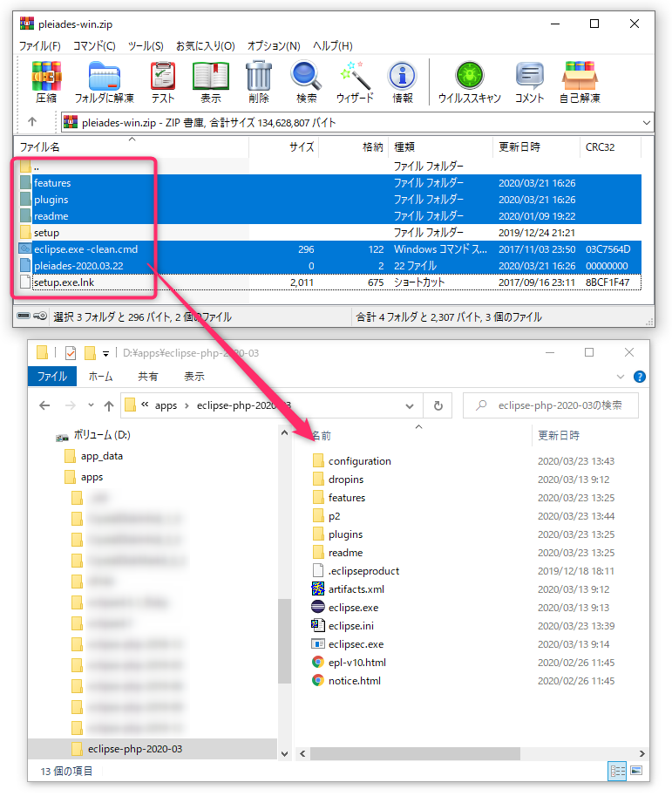Click properties checkmark icon in Explorer title bar

coord(71,353)
